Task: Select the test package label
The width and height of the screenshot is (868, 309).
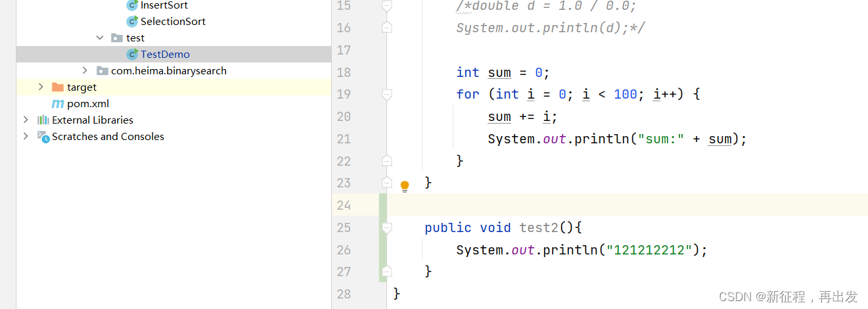Action: (135, 38)
